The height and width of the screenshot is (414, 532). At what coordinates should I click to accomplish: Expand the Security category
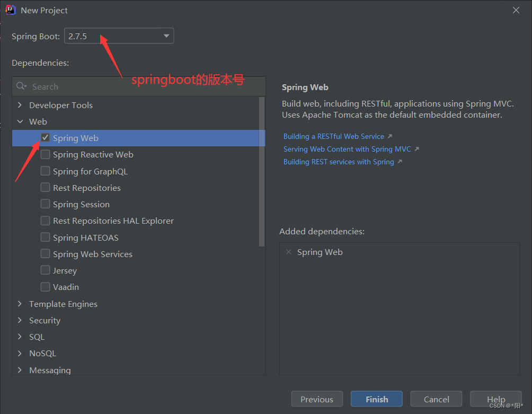point(20,320)
